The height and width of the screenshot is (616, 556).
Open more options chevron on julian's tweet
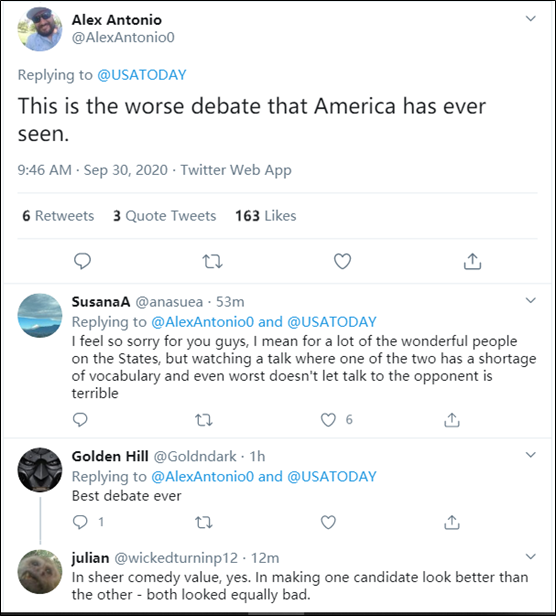tap(531, 557)
